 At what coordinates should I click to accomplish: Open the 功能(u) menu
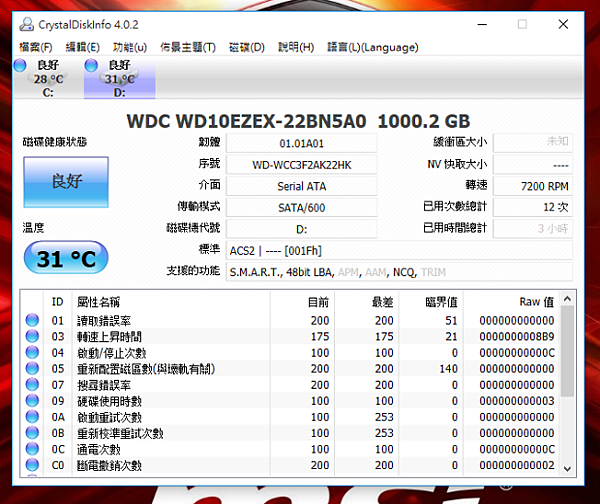(x=130, y=47)
